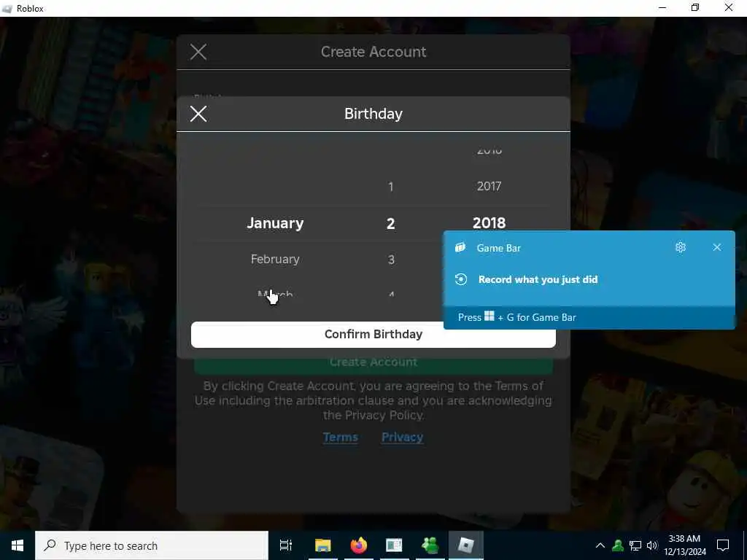Choose day 1 in the day picker

pyautogui.click(x=391, y=187)
